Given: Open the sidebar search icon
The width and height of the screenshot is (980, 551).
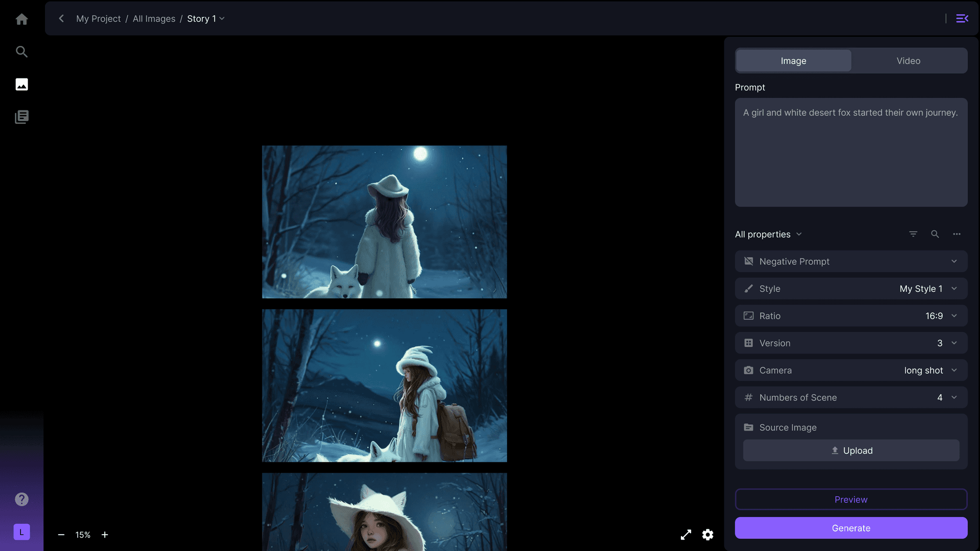Looking at the screenshot, I should tap(22, 52).
